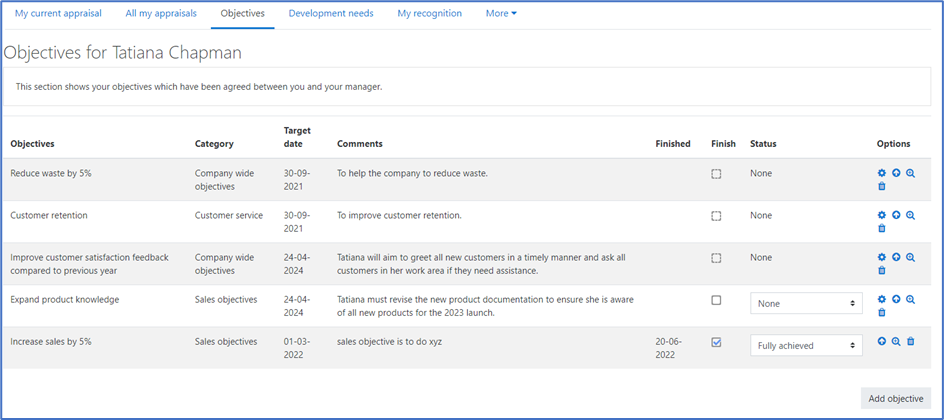Click up-arrow icon for Expand product knowledge

(x=896, y=299)
